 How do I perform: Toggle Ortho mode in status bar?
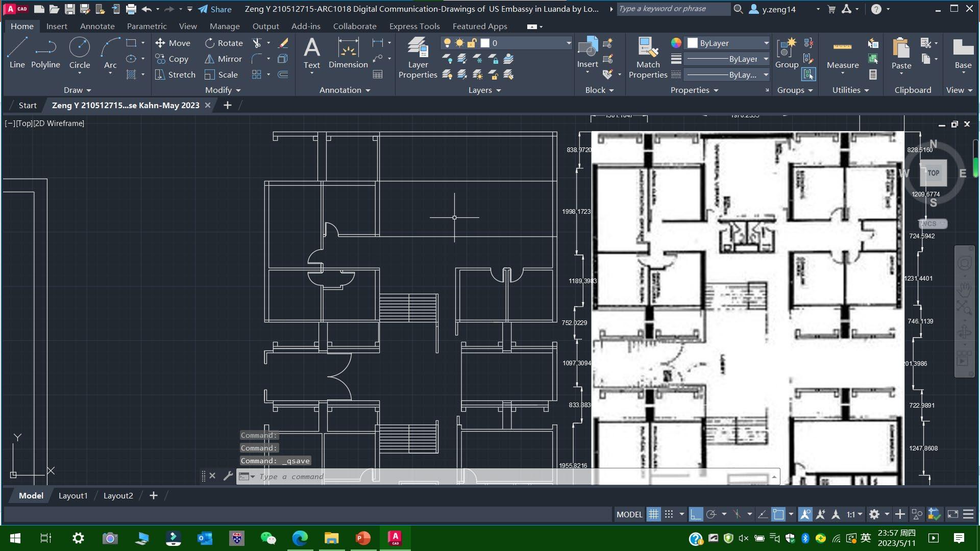click(x=696, y=514)
